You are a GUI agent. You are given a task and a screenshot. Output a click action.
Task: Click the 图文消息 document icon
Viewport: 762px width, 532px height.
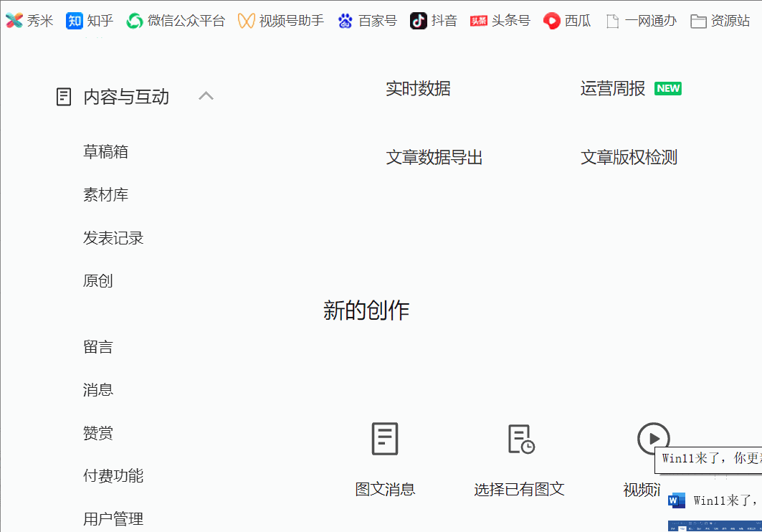point(385,439)
